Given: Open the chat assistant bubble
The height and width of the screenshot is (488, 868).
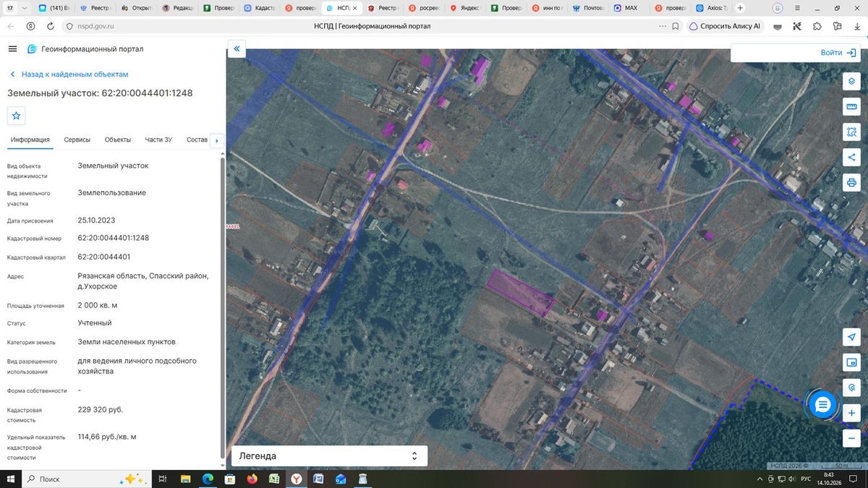Looking at the screenshot, I should tap(822, 405).
